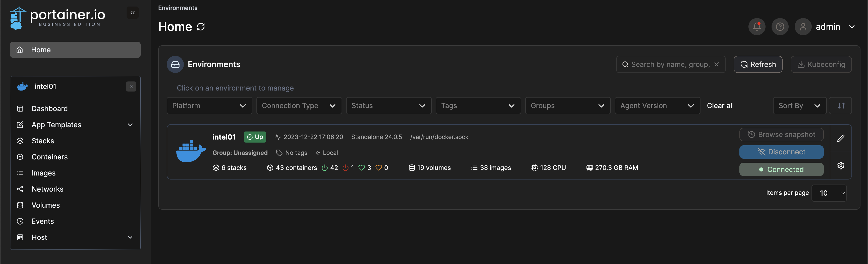Expand the App Templates section
This screenshot has height=264, width=868.
click(56, 124)
